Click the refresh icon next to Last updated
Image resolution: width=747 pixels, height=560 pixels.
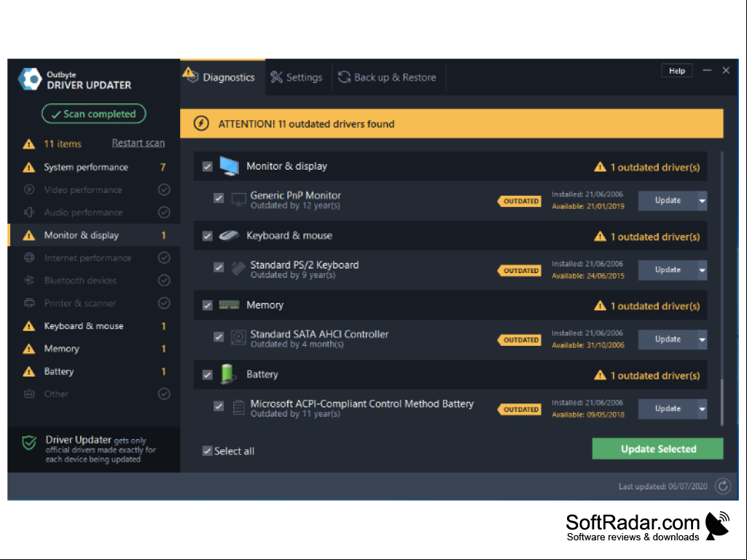(x=723, y=486)
